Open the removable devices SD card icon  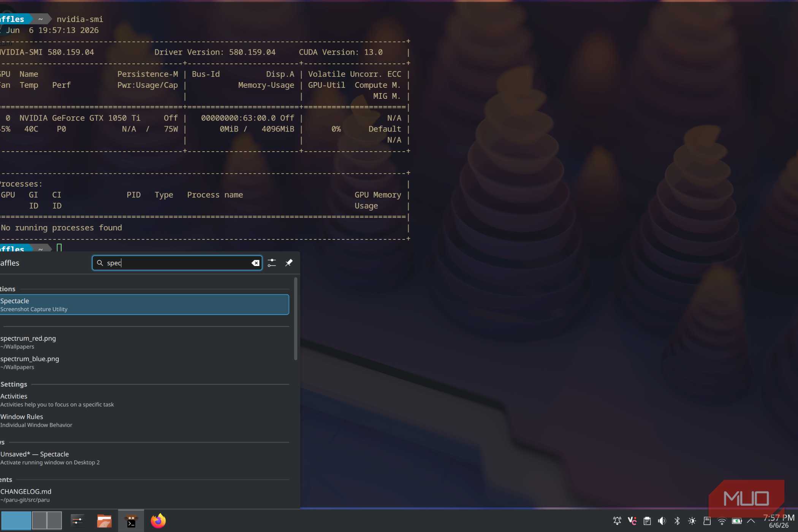707,521
